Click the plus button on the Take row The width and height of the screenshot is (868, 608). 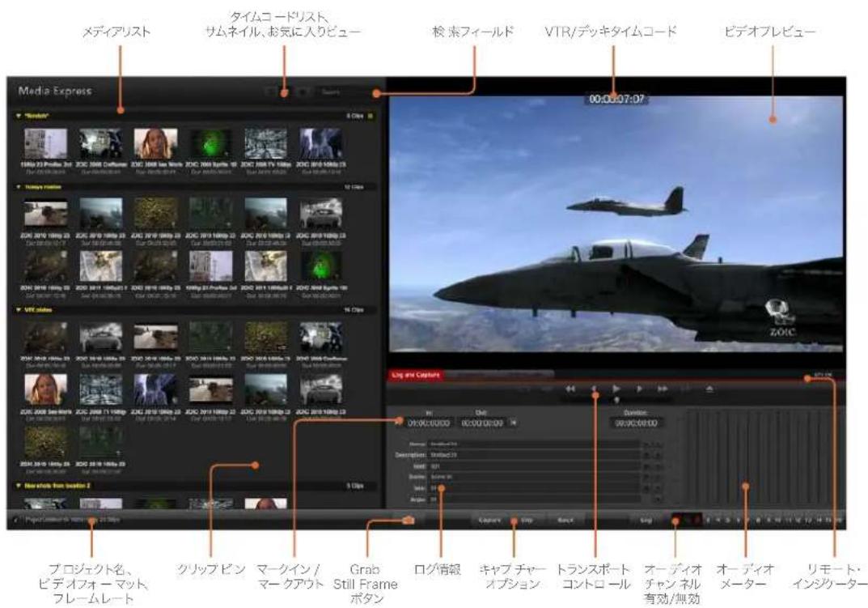658,488
